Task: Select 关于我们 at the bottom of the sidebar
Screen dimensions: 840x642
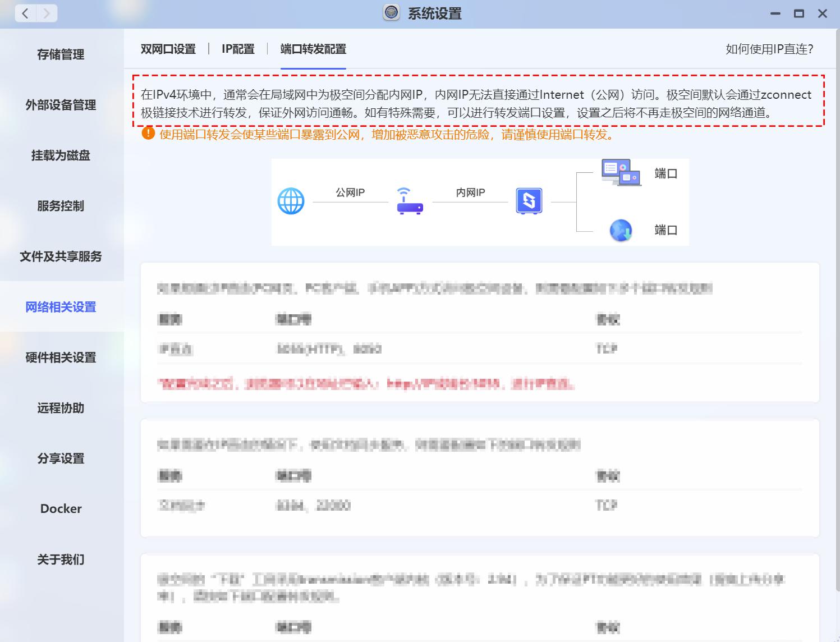Action: (60, 560)
